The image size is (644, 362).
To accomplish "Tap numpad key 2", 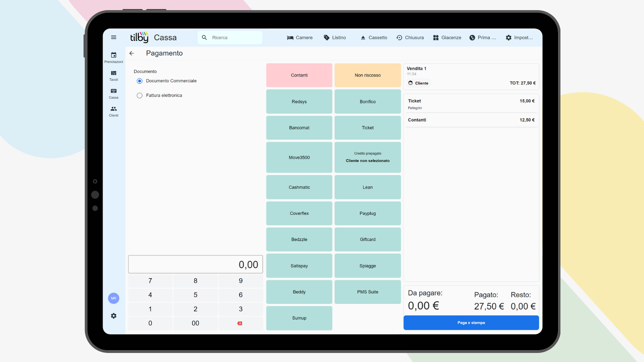I will 196,309.
